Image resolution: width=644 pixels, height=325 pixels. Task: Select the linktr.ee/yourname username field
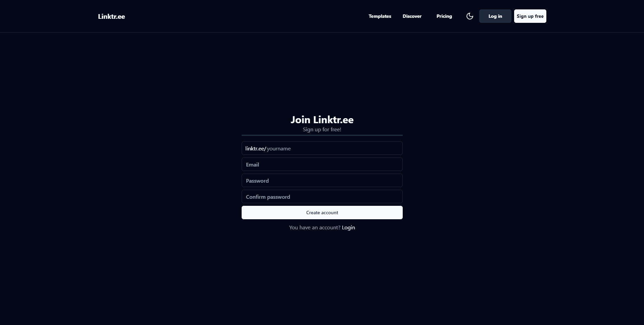322,148
